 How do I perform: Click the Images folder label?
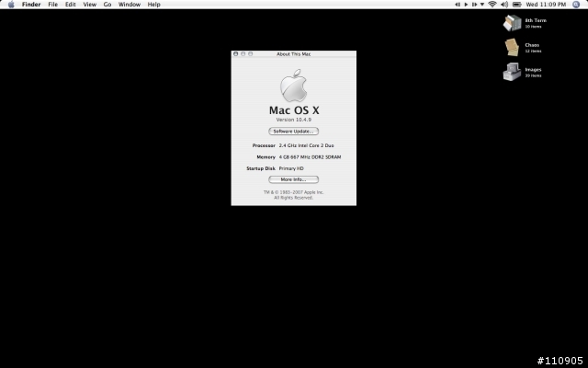[x=533, y=70]
